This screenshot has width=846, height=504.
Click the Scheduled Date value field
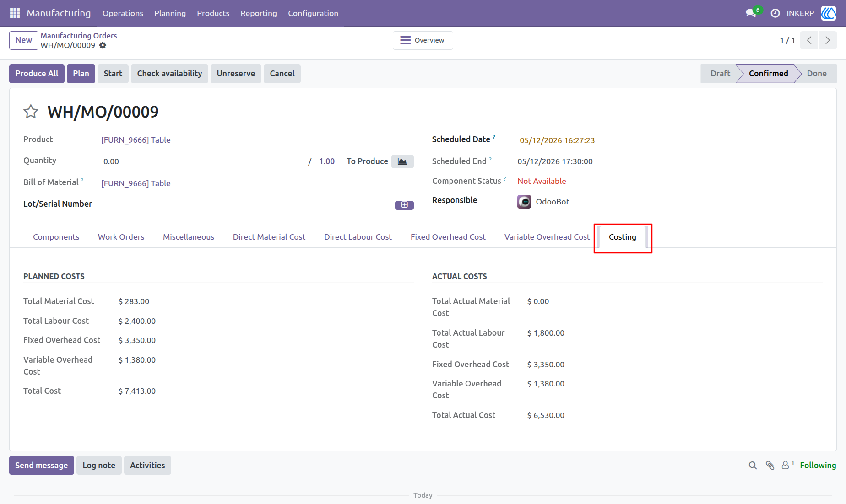coord(557,140)
